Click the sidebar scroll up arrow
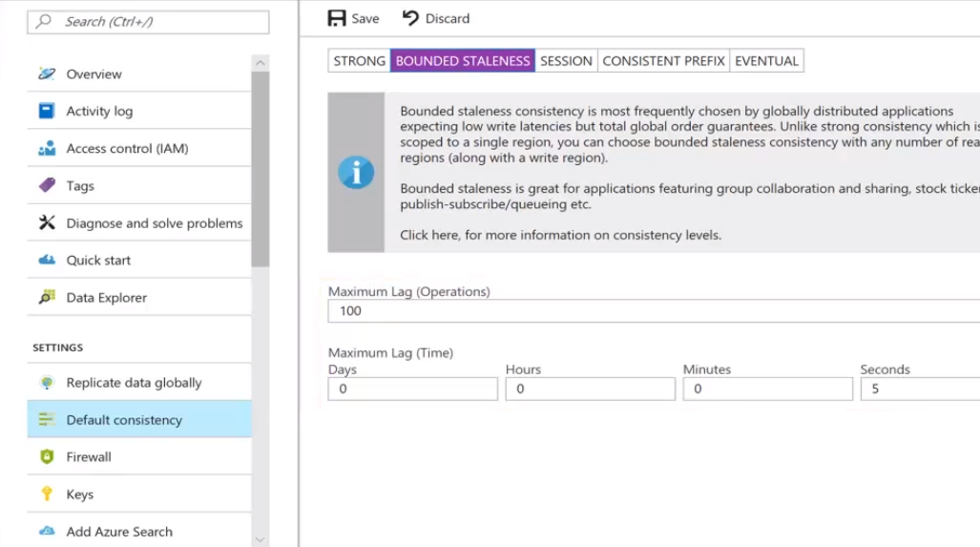The width and height of the screenshot is (980, 547). point(261,62)
